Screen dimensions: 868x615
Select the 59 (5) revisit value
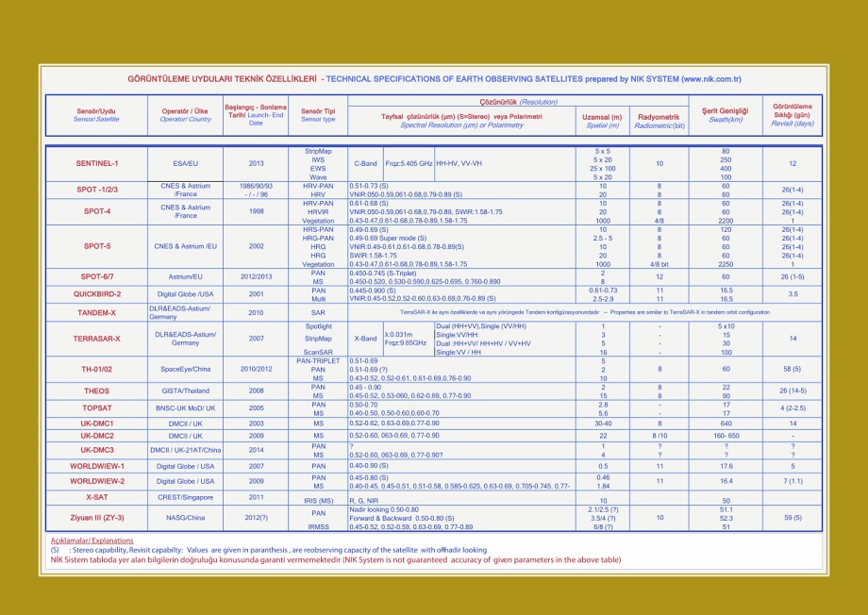[x=793, y=518]
